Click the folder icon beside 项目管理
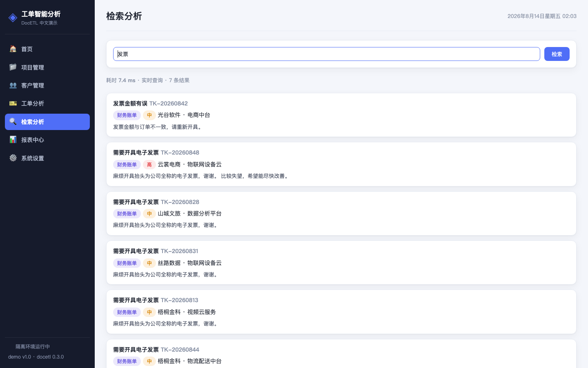This screenshot has height=368, width=588. pyautogui.click(x=13, y=67)
